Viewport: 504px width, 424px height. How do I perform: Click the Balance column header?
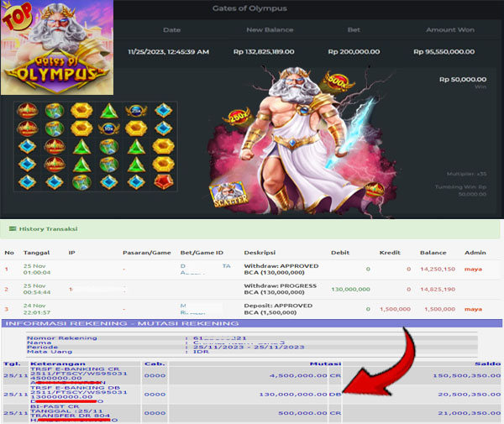[433, 253]
